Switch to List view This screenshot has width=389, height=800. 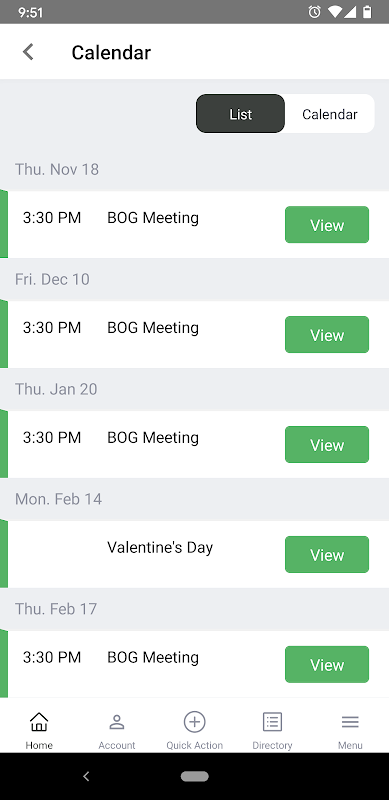click(240, 114)
